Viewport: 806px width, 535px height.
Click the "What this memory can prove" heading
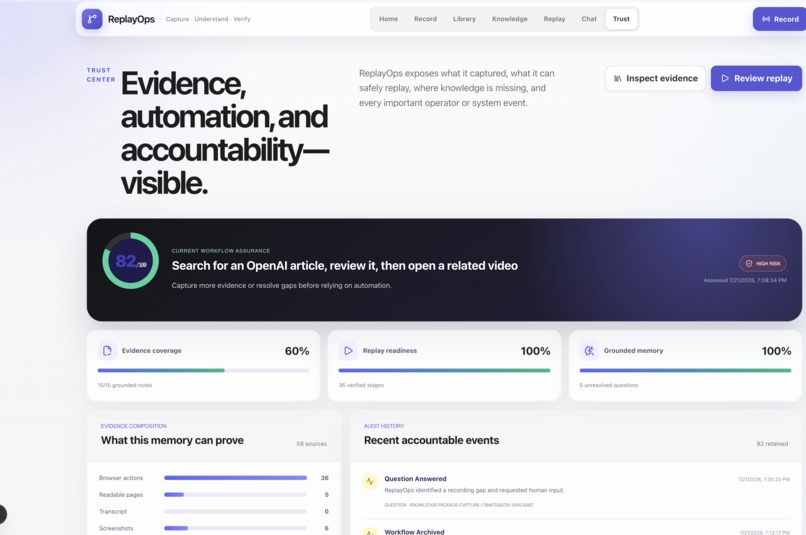pyautogui.click(x=172, y=440)
